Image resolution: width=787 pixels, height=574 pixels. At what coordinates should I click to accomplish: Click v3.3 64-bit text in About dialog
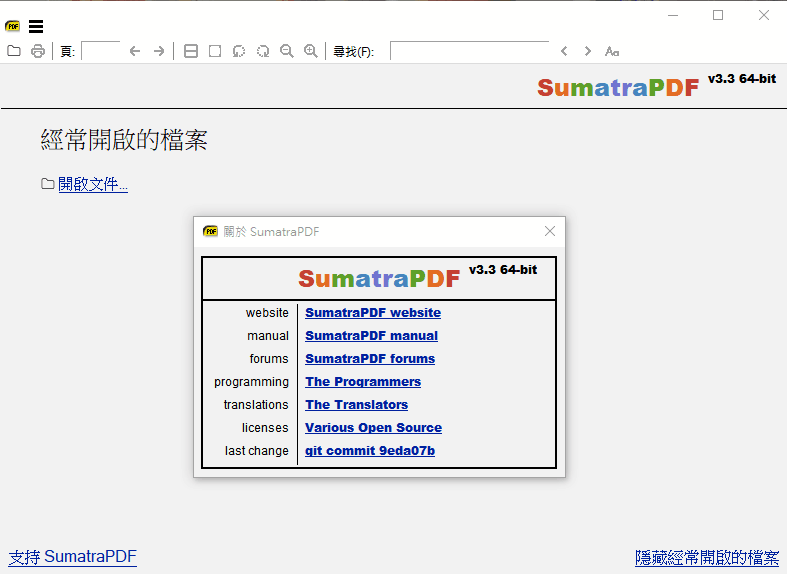(503, 270)
